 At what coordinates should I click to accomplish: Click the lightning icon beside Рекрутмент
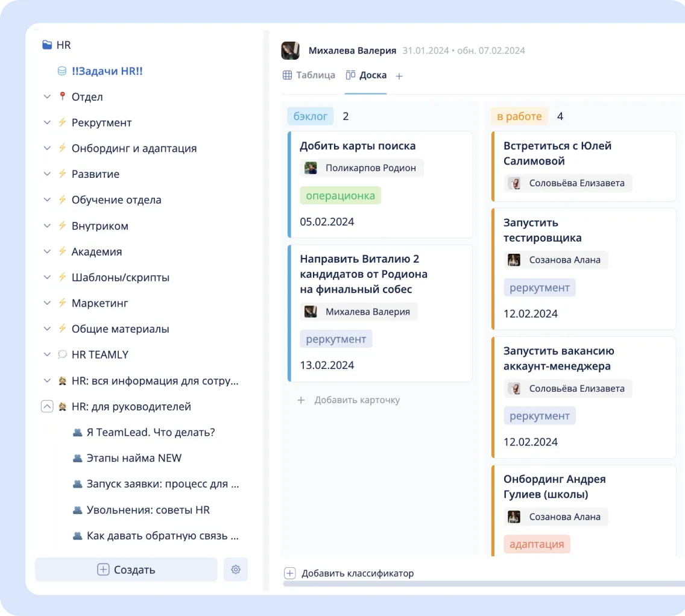tap(62, 122)
